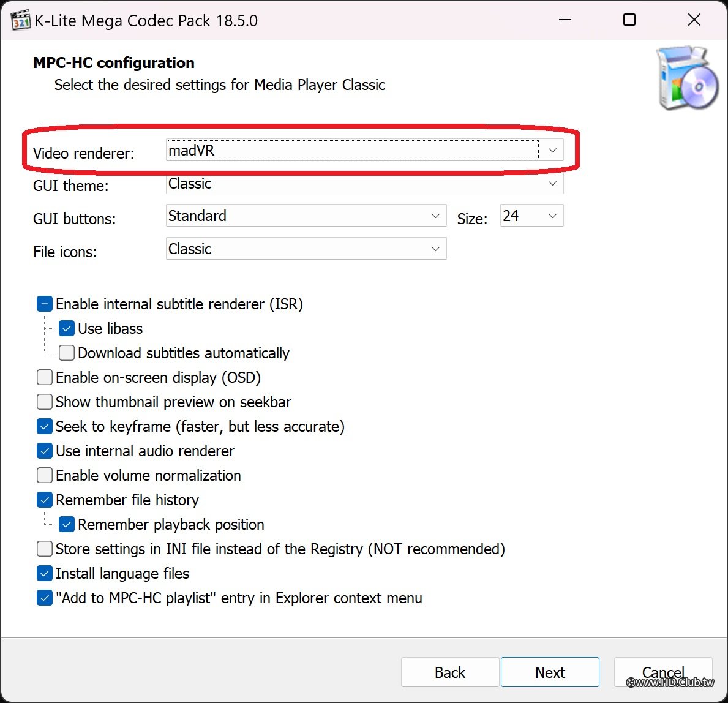The height and width of the screenshot is (703, 728).
Task: Click the K-Lite installer title bar icon
Action: point(20,20)
